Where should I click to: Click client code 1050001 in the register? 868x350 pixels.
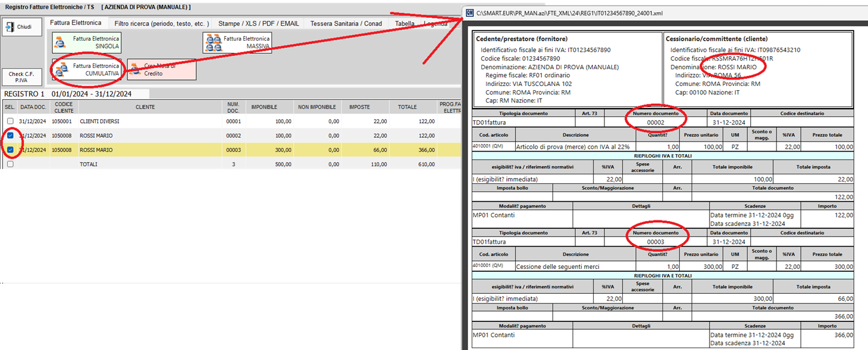pos(63,121)
